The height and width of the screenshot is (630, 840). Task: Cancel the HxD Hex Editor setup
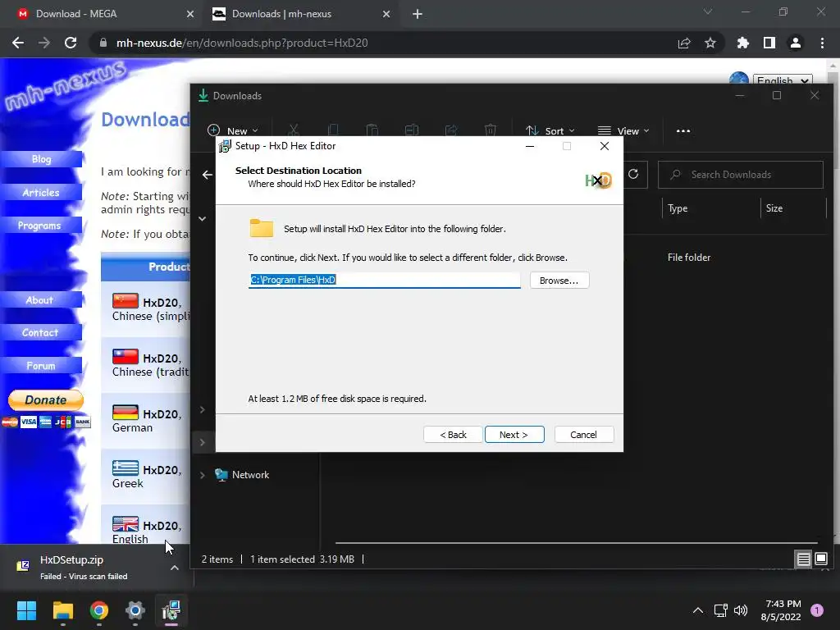click(x=584, y=435)
